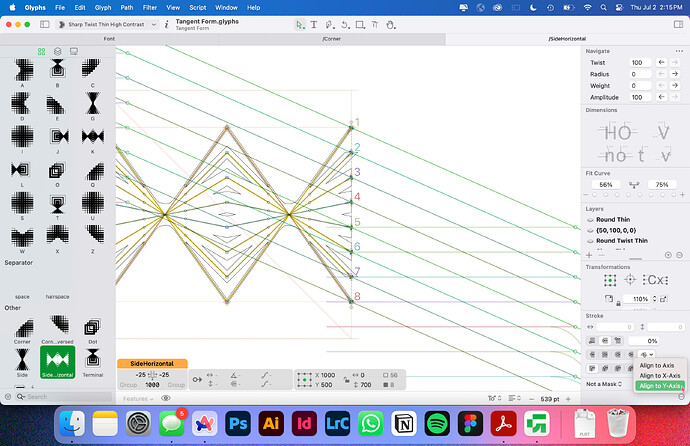Open the Filter menu
Image resolution: width=690 pixels, height=446 pixels.
click(150, 7)
